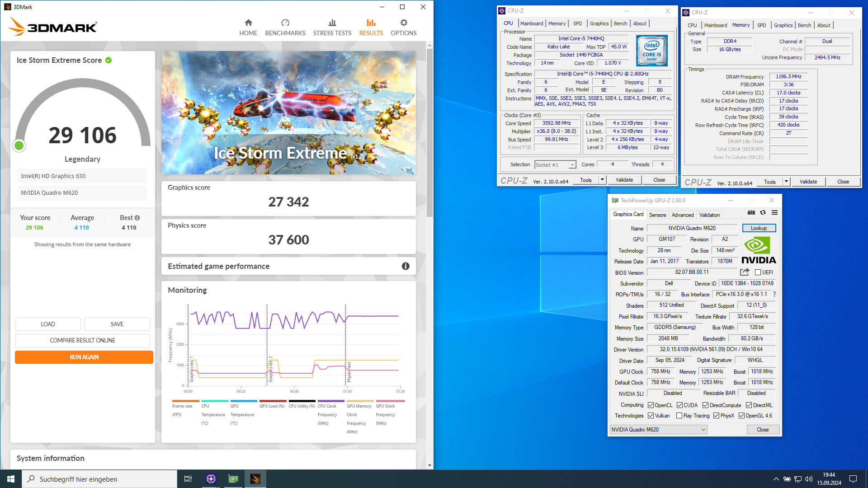The height and width of the screenshot is (488, 868).
Task: Click the NVIDIA logo in GPU-Z
Action: pos(759,251)
